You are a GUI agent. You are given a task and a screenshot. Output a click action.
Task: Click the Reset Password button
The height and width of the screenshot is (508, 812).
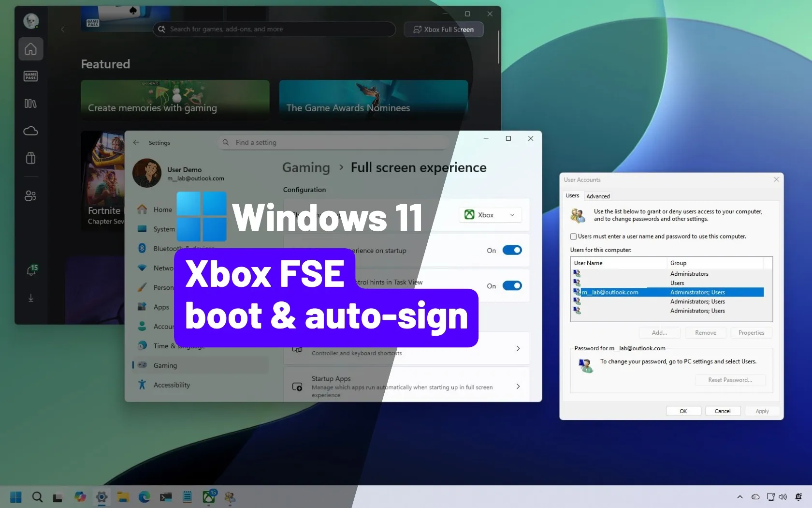point(730,380)
